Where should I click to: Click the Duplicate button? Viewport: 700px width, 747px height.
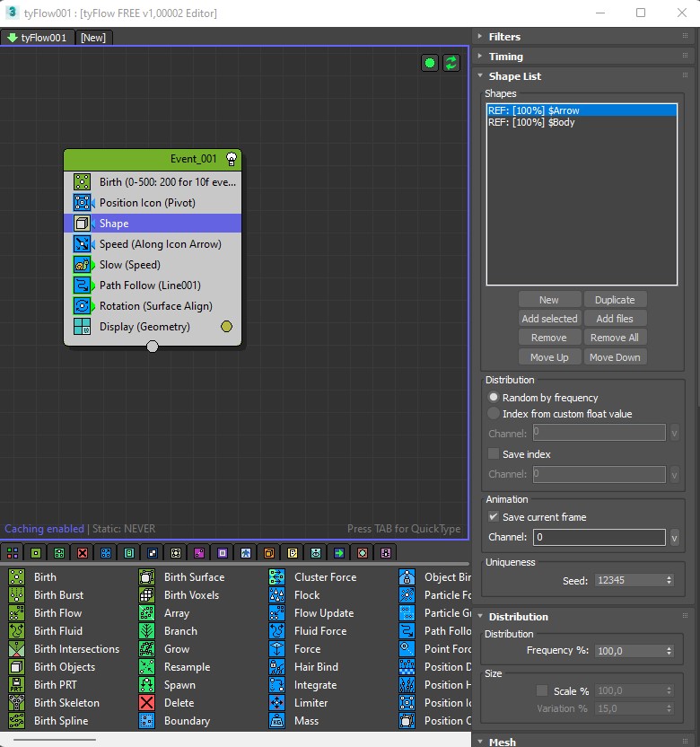point(615,300)
